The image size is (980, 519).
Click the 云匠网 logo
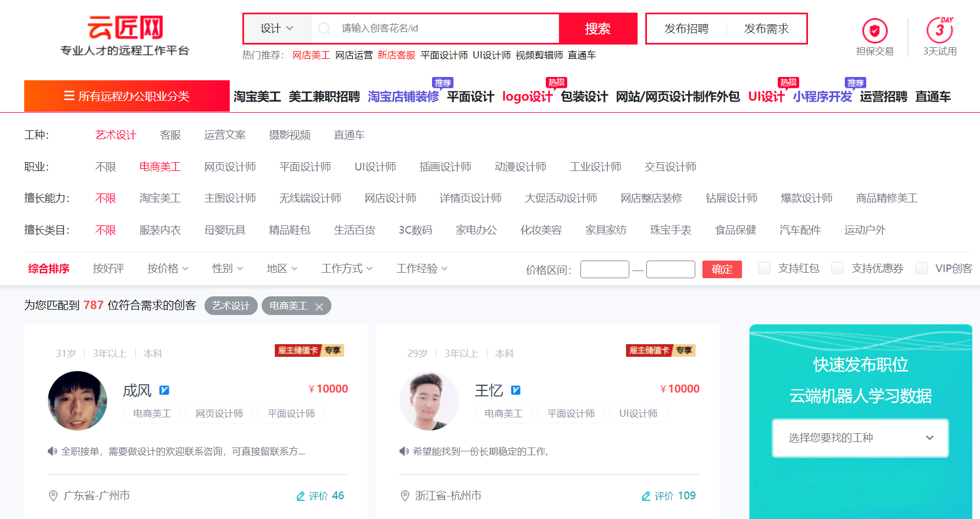point(125,26)
